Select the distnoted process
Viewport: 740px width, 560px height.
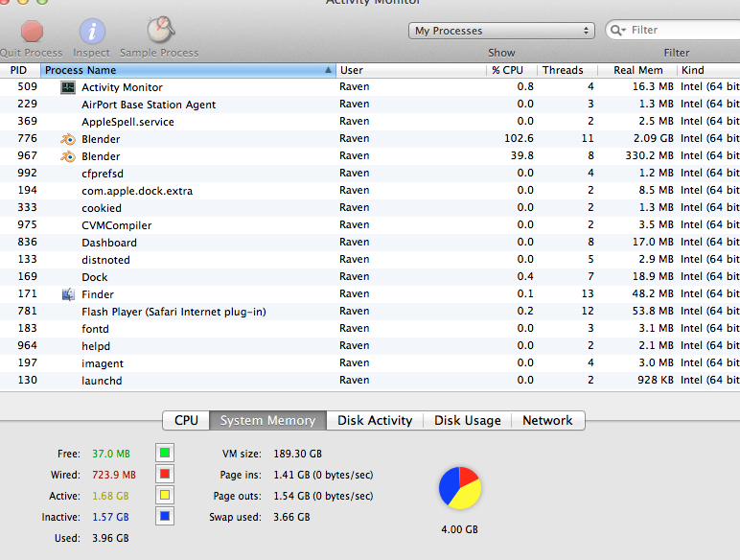point(370,260)
